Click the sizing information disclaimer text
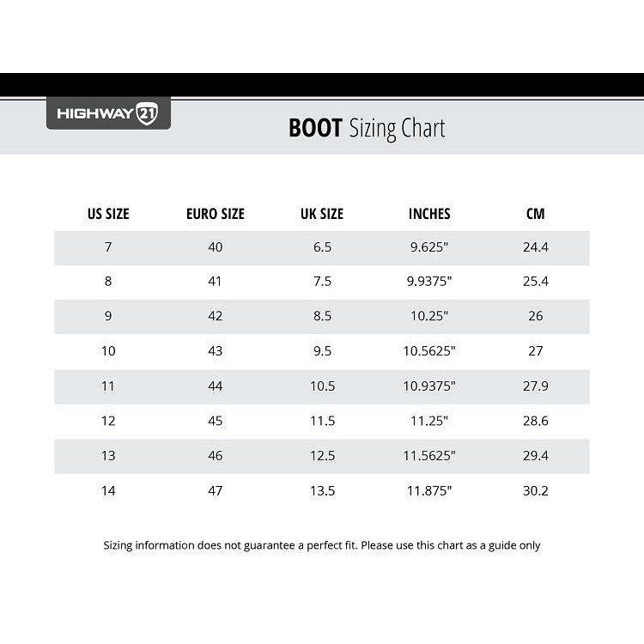The width and height of the screenshot is (644, 644). [322, 545]
